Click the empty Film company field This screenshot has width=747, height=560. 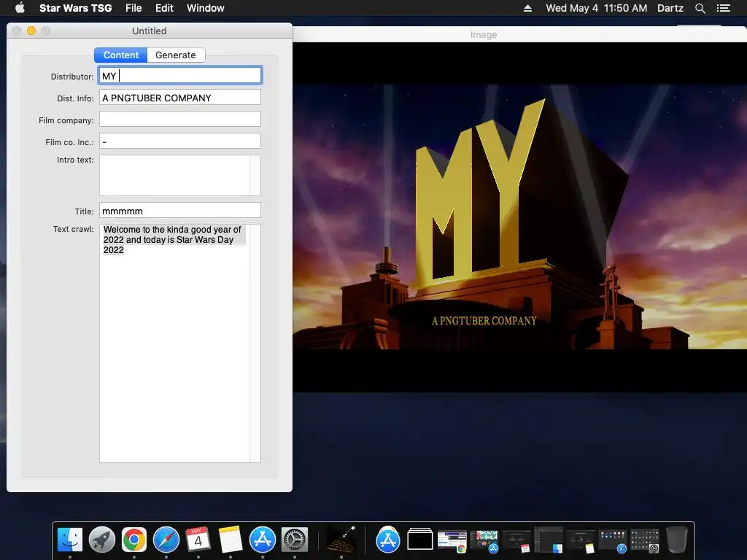(x=180, y=119)
